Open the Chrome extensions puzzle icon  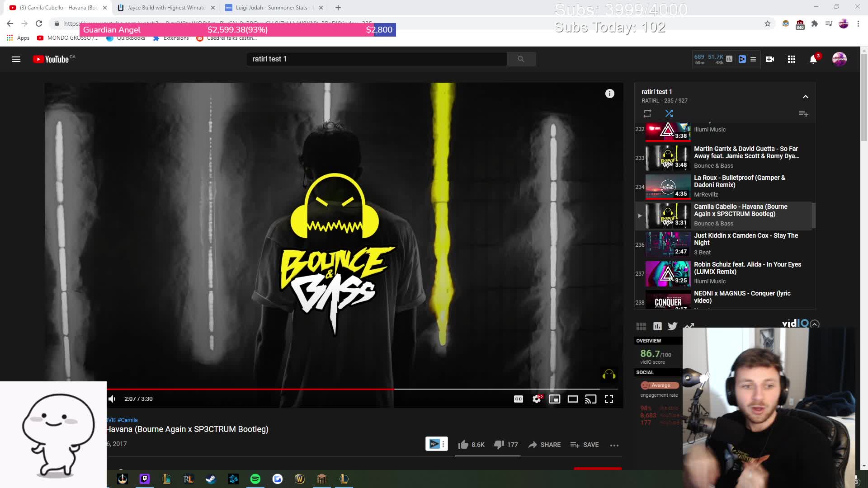click(x=815, y=23)
